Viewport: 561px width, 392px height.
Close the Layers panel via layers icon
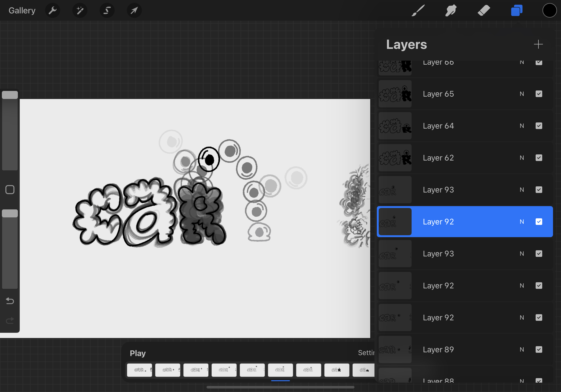517,11
